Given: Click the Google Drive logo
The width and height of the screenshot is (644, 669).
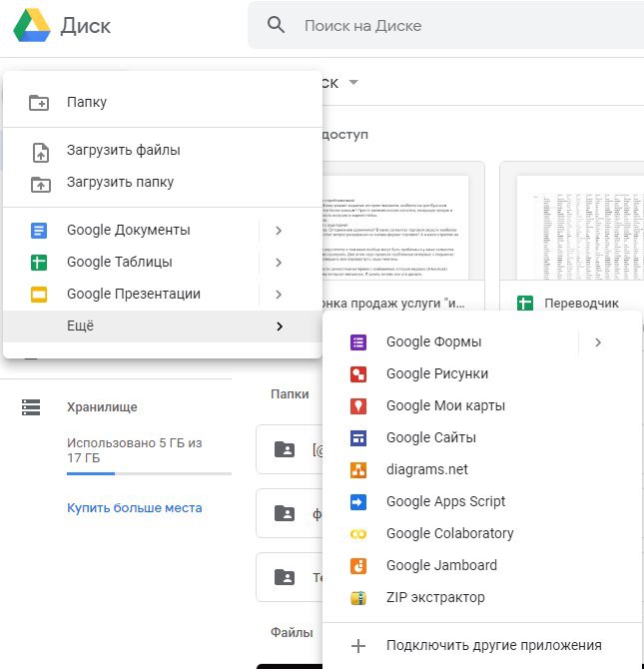Looking at the screenshot, I should [x=32, y=25].
